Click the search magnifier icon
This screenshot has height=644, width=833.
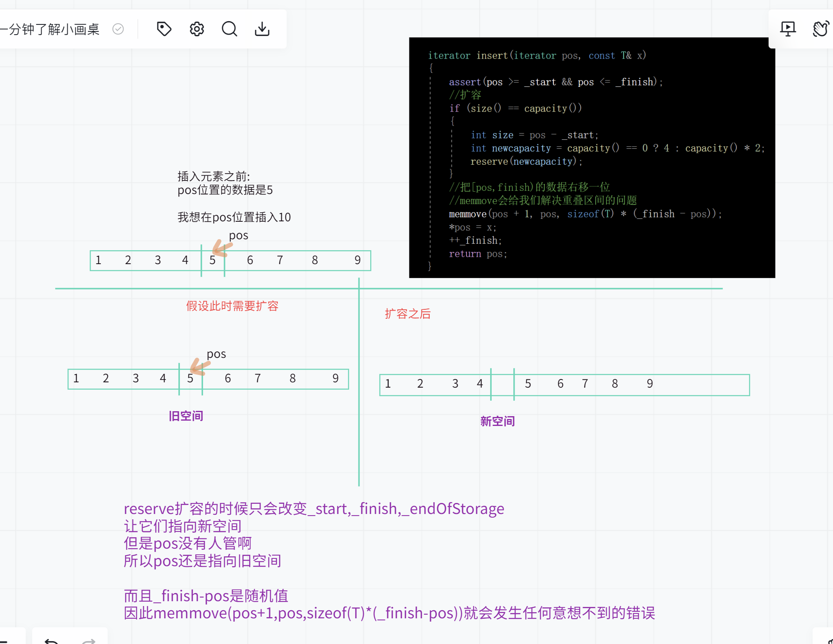[230, 29]
